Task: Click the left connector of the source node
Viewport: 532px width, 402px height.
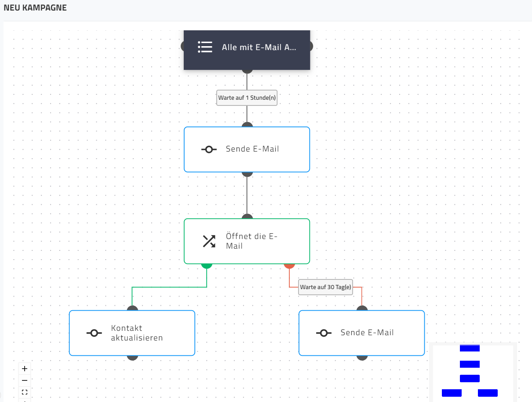Action: click(182, 46)
